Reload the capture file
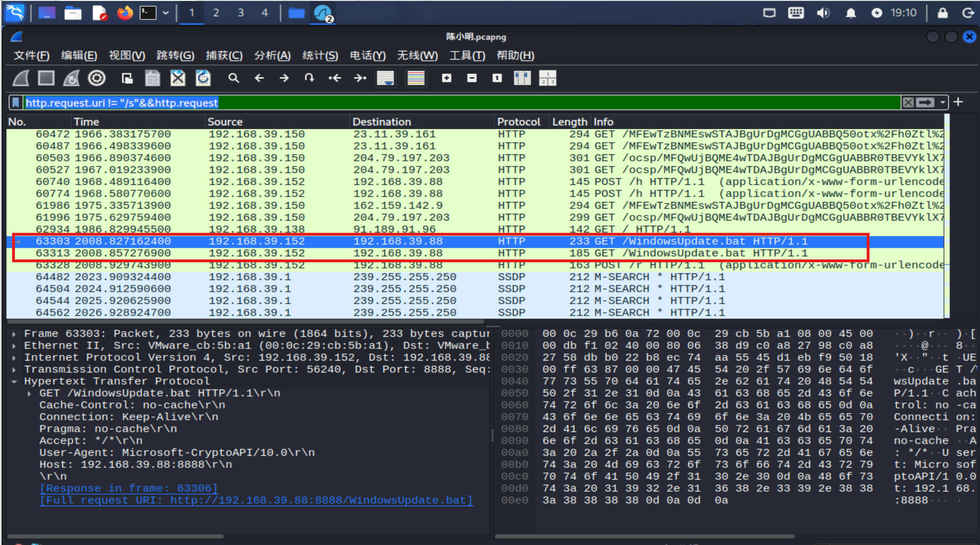The image size is (980, 545). (x=203, y=78)
